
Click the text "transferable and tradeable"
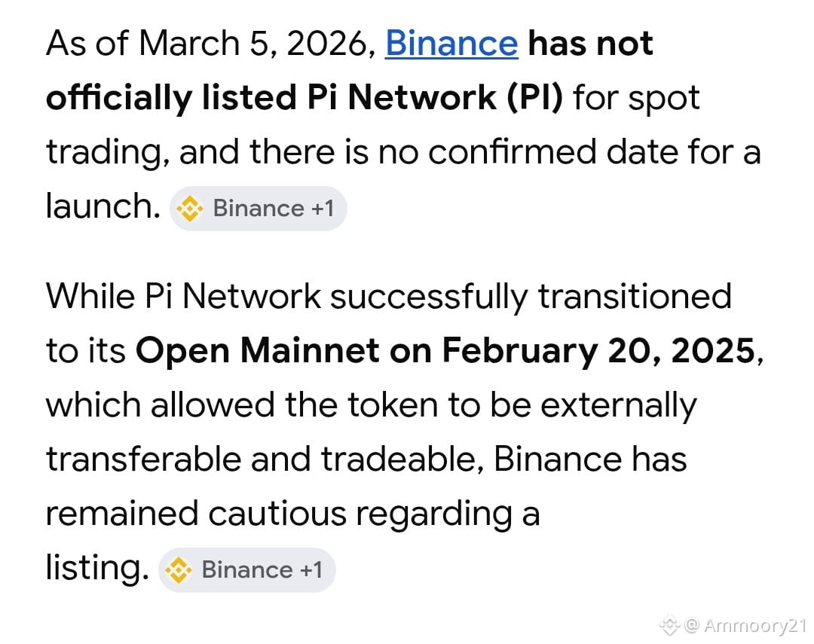click(261, 459)
